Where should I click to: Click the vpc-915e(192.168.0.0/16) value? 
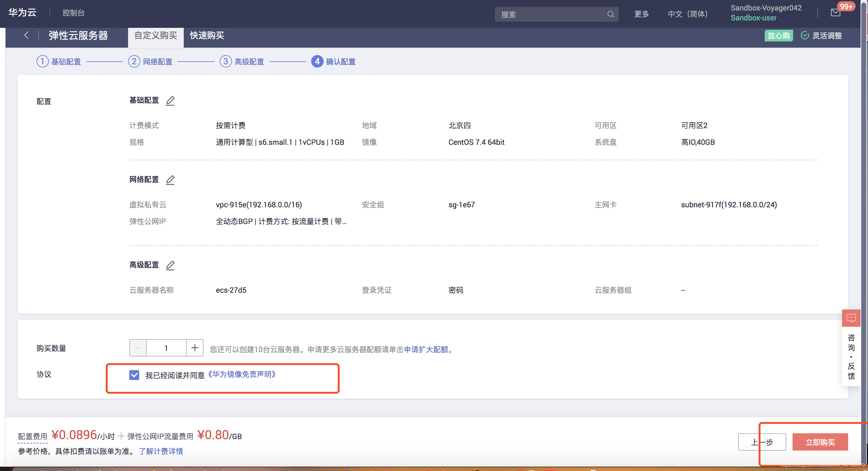259,205
